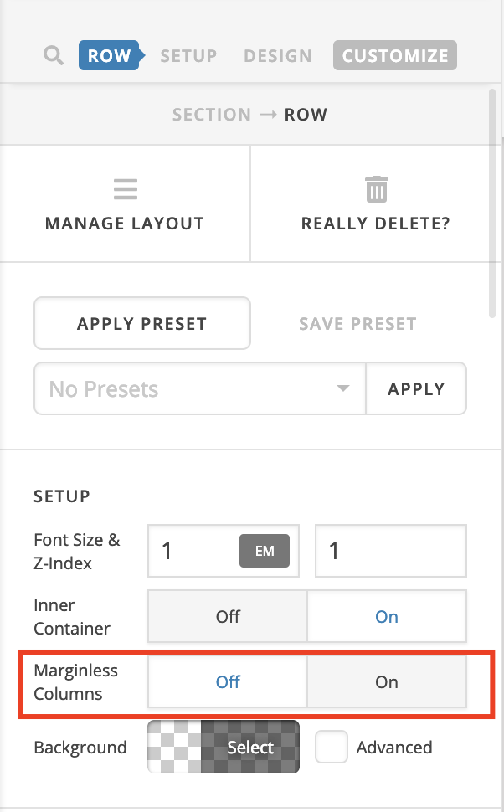Click the Apply Preset button

142,323
